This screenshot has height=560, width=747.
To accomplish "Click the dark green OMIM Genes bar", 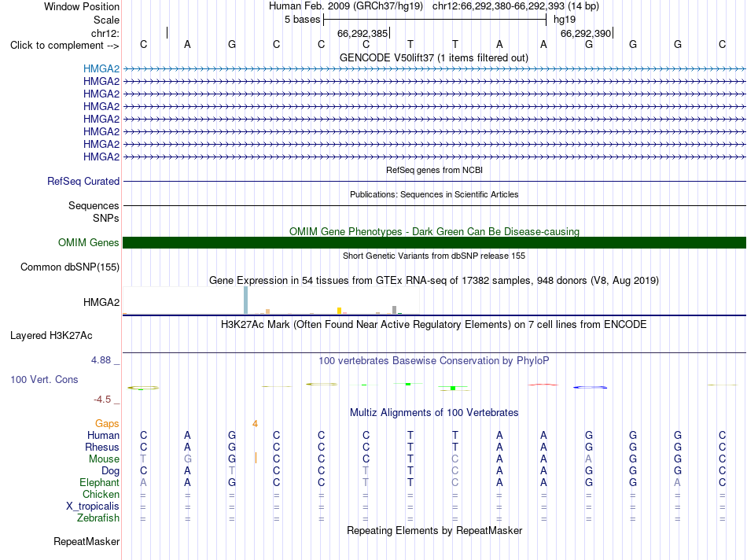I will point(434,242).
